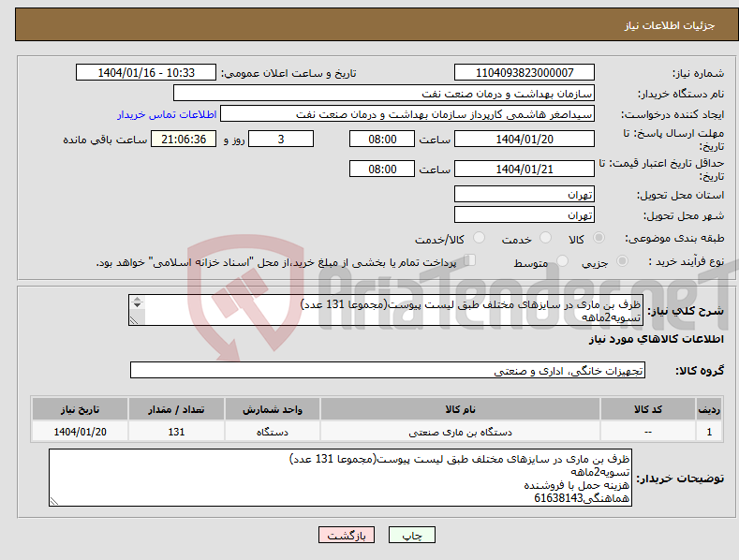Click the استان محل تحویل field تهران

click(x=525, y=194)
